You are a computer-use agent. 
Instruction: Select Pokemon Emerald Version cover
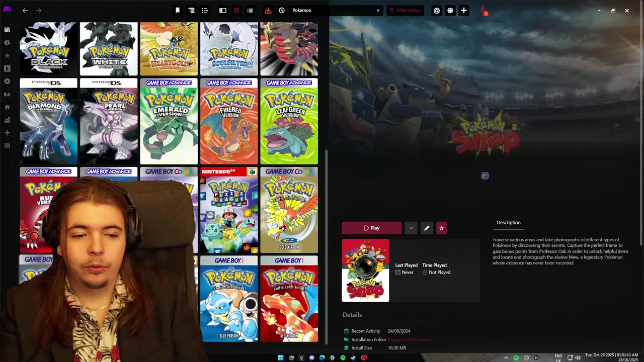click(169, 121)
